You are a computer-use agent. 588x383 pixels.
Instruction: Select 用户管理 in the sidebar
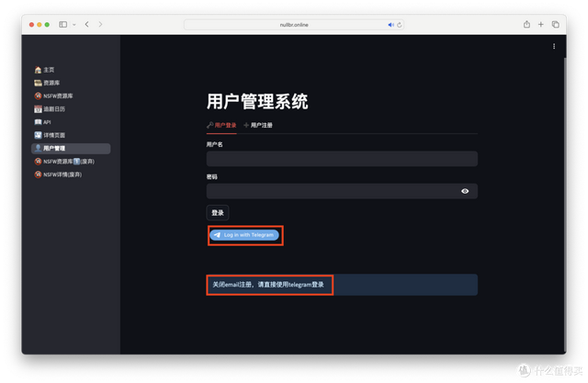[x=71, y=149]
